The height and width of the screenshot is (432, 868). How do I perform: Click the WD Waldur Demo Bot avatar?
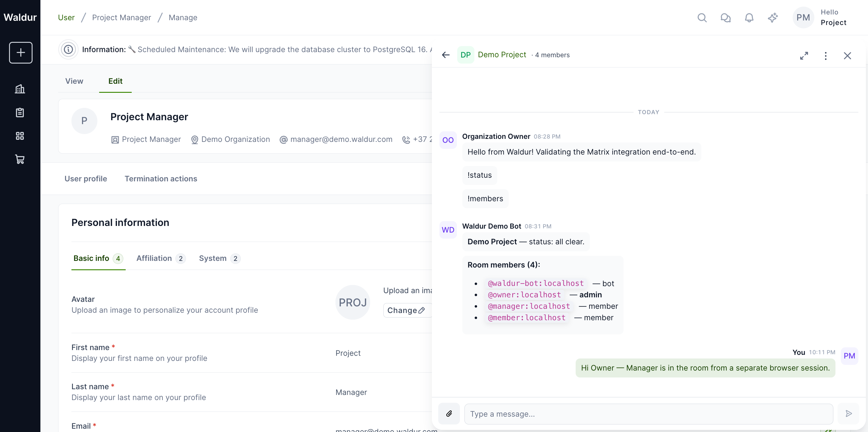coord(448,230)
